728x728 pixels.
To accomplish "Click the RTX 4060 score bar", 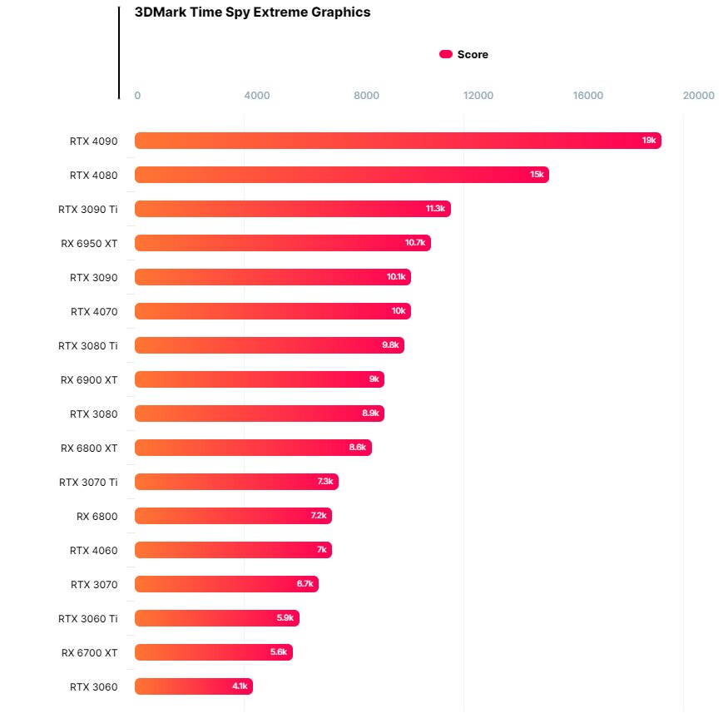I will coord(233,550).
